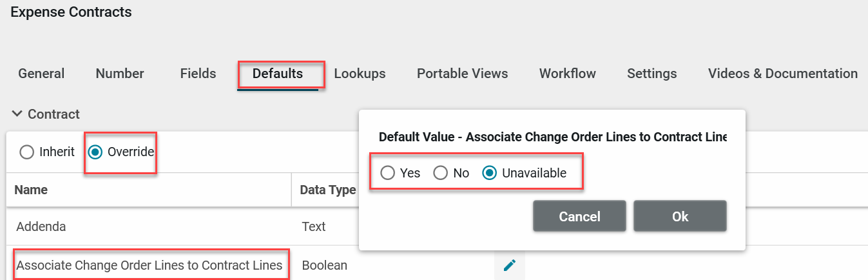Click the pencil edit icon for Associate Change Order Lines
The height and width of the screenshot is (280, 868).
[510, 265]
